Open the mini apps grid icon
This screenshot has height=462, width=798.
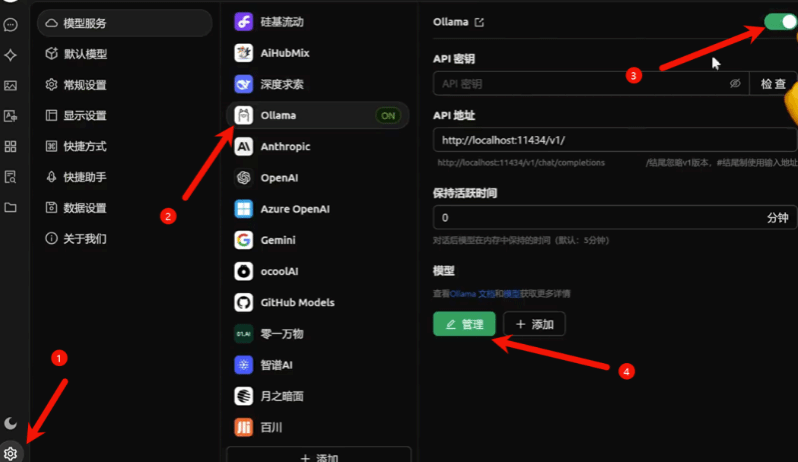click(10, 147)
